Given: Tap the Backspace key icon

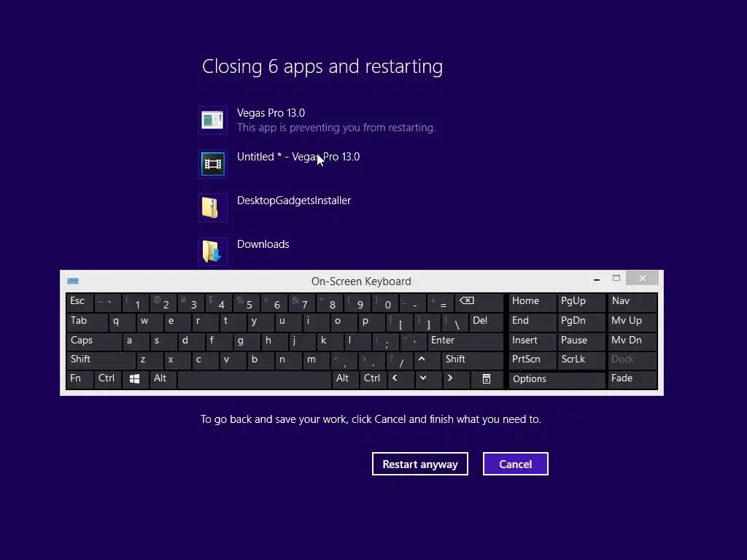Looking at the screenshot, I should coord(479,303).
